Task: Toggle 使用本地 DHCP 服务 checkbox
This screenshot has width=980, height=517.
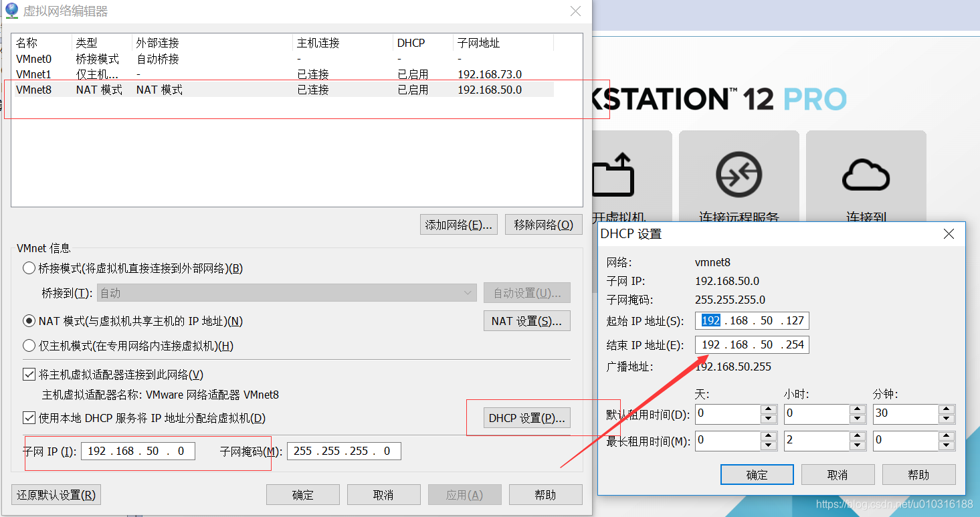Action: pyautogui.click(x=29, y=418)
